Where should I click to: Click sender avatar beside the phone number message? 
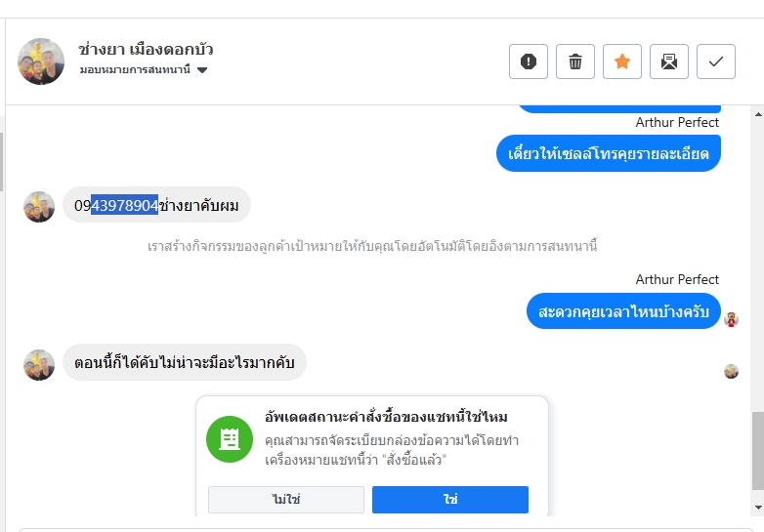click(39, 206)
